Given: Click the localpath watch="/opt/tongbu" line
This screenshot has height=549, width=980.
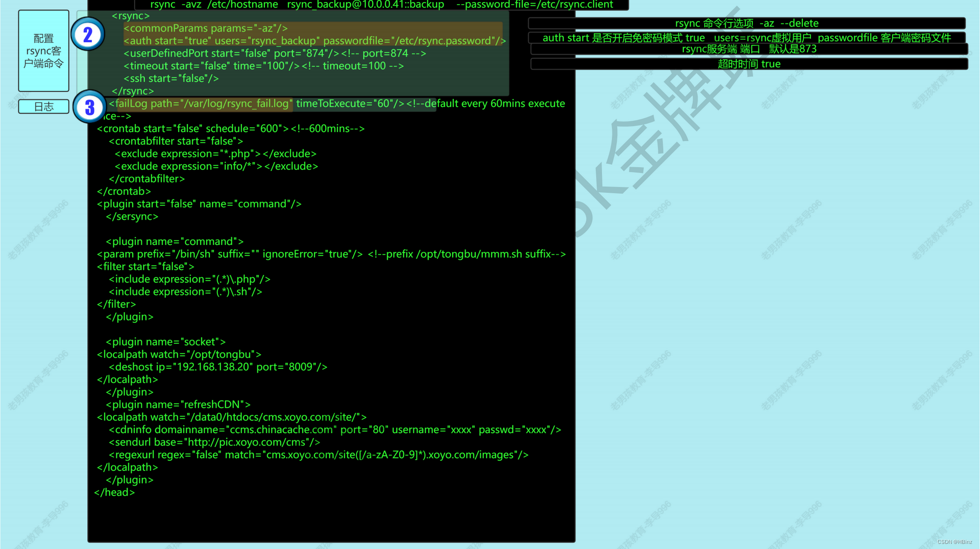Looking at the screenshot, I should click(x=179, y=354).
